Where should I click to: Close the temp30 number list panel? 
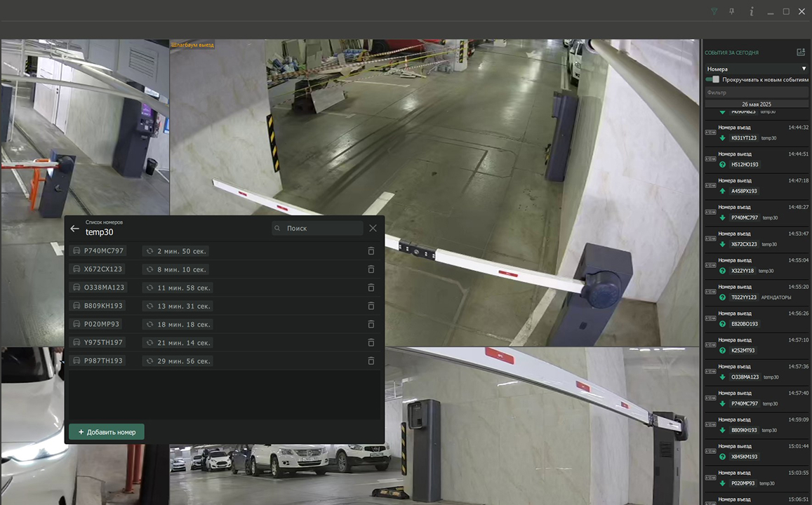click(x=373, y=228)
